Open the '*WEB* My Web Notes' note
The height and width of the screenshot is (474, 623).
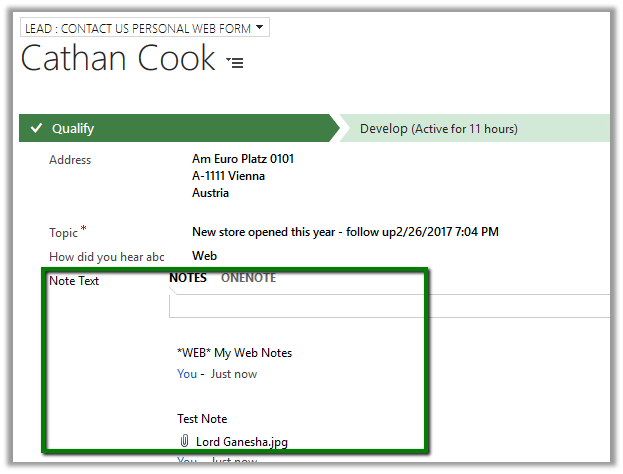(233, 353)
